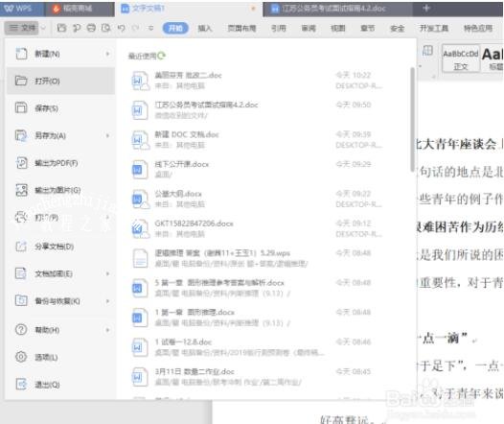Click the 输出为图片(G) export image icon

21,190
